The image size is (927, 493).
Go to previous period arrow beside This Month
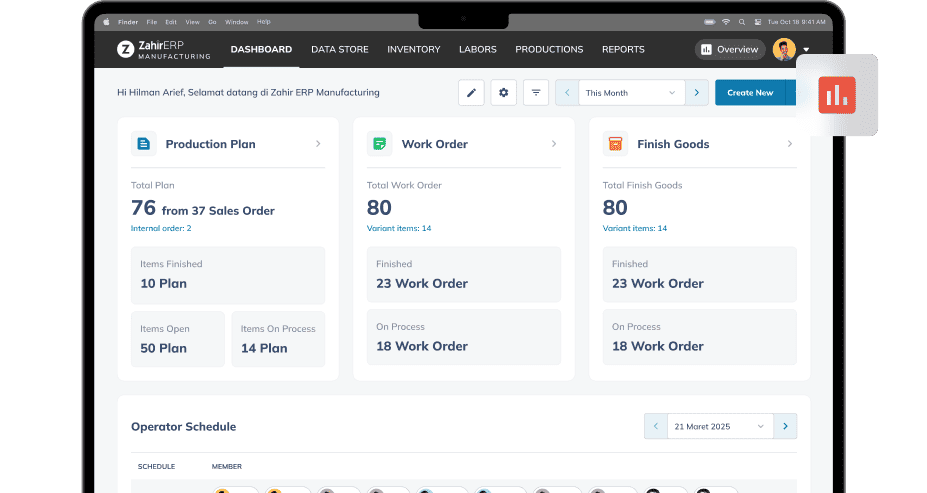tap(567, 93)
